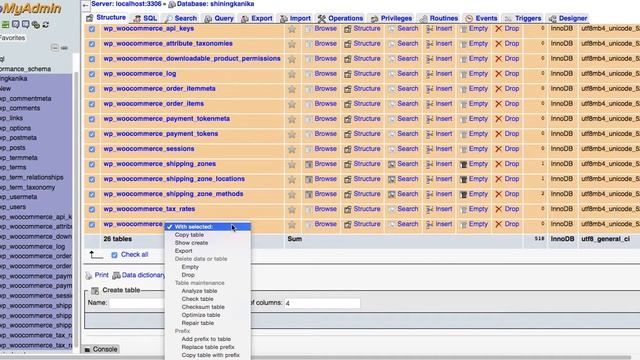Screen dimensions: 640x360
Task: Open the wp_woocommerce_order_items table link
Action: 153,104
